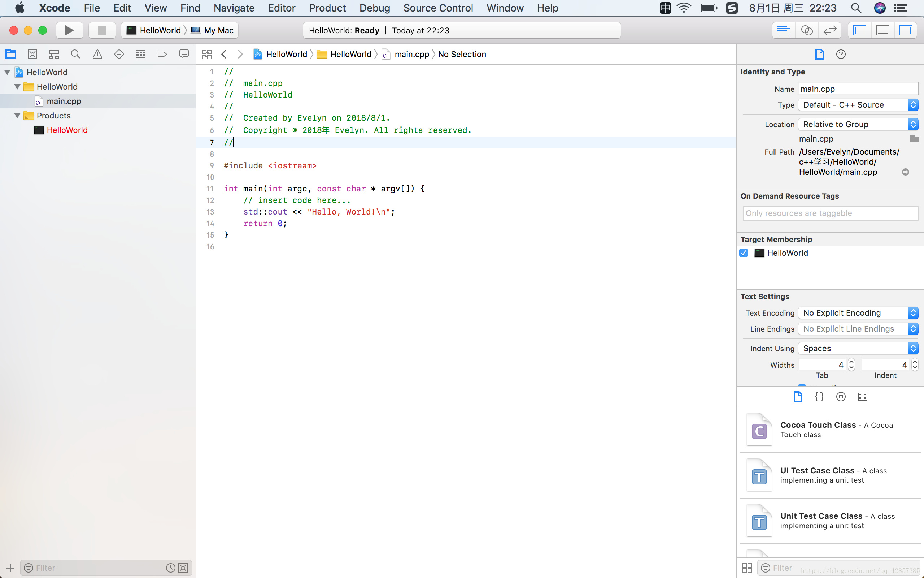Toggle the Debug area visibility
The image size is (924, 578).
[883, 30]
